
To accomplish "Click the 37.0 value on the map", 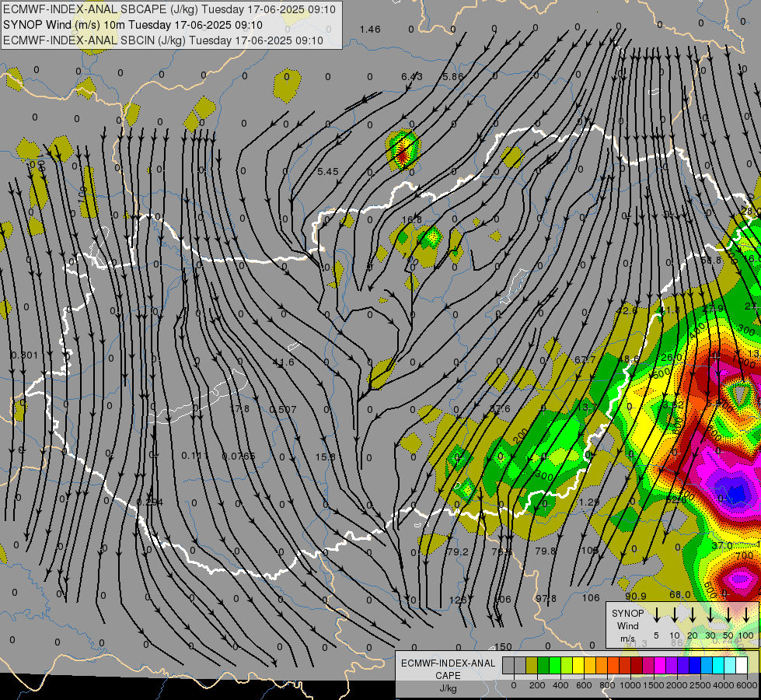I will coord(721,546).
